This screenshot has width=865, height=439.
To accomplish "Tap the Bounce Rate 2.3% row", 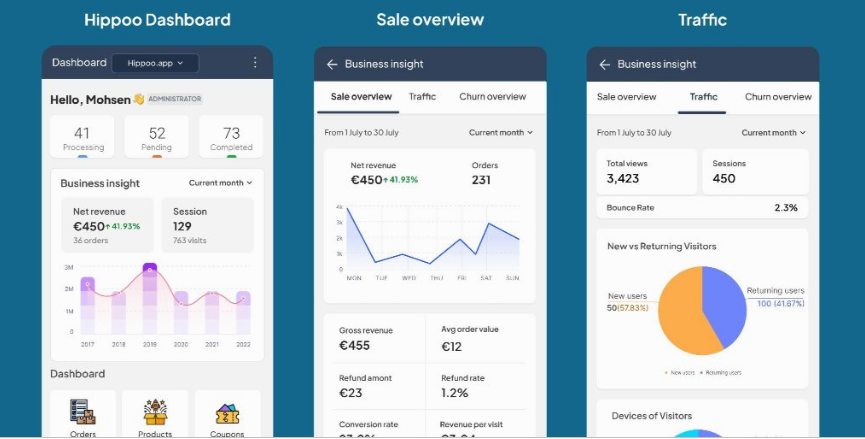I will tap(702, 207).
